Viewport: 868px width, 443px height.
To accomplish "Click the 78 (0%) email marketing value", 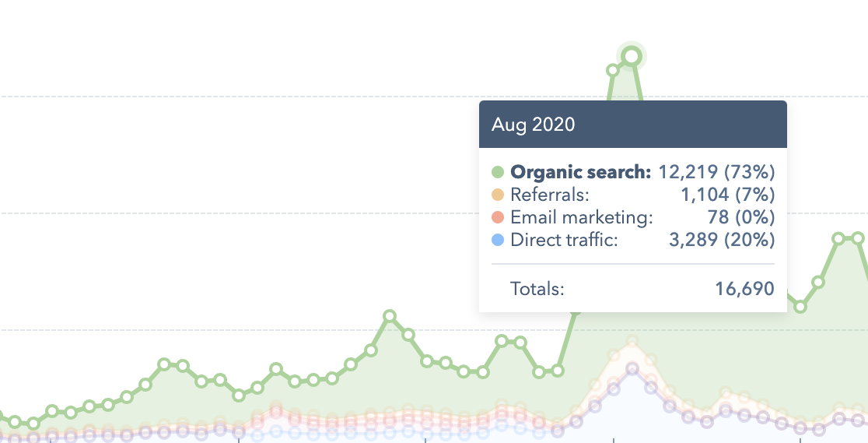I will (x=741, y=217).
